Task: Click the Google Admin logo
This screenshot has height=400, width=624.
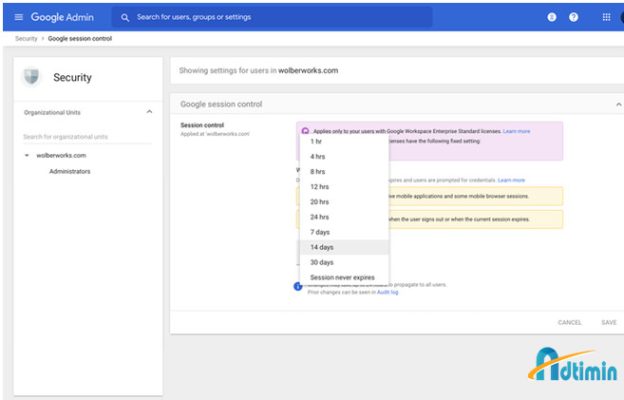Action: pyautogui.click(x=62, y=17)
